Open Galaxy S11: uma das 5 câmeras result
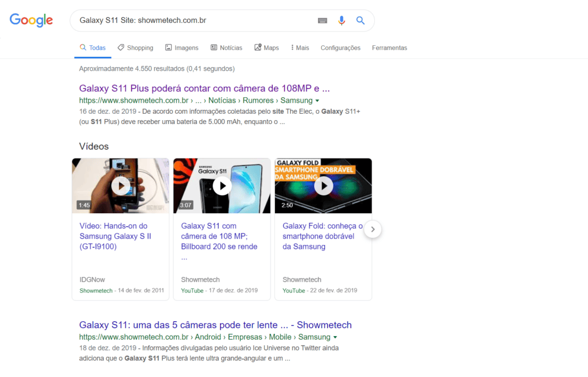Image resolution: width=588 pixels, height=377 pixels. (215, 325)
